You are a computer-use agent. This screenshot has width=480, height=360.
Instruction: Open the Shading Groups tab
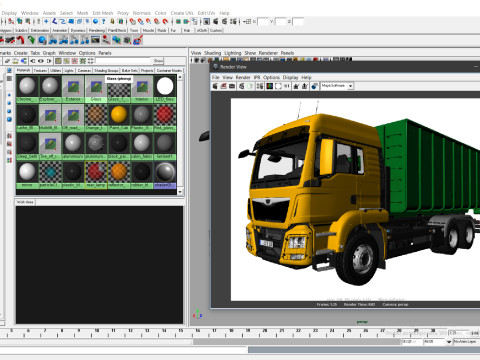(106, 71)
